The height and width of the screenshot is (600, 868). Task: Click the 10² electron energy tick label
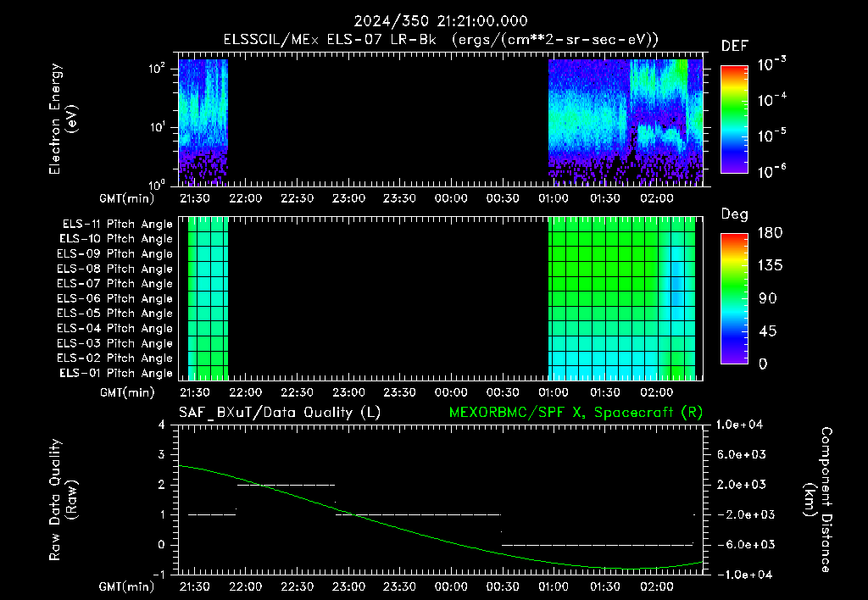point(157,69)
